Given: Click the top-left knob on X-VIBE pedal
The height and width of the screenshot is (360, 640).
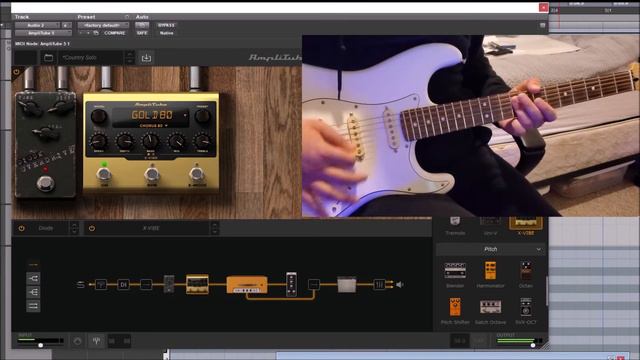Looking at the screenshot, I should tap(99, 117).
